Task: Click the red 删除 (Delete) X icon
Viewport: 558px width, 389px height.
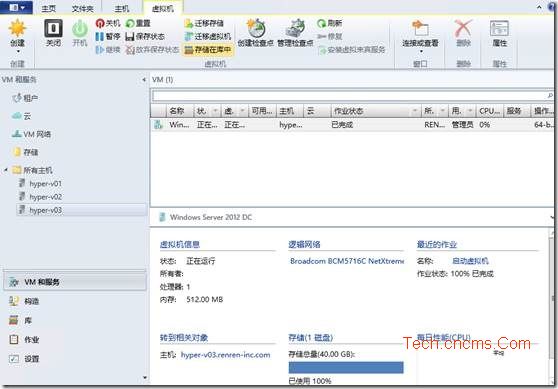Action: pyautogui.click(x=463, y=28)
